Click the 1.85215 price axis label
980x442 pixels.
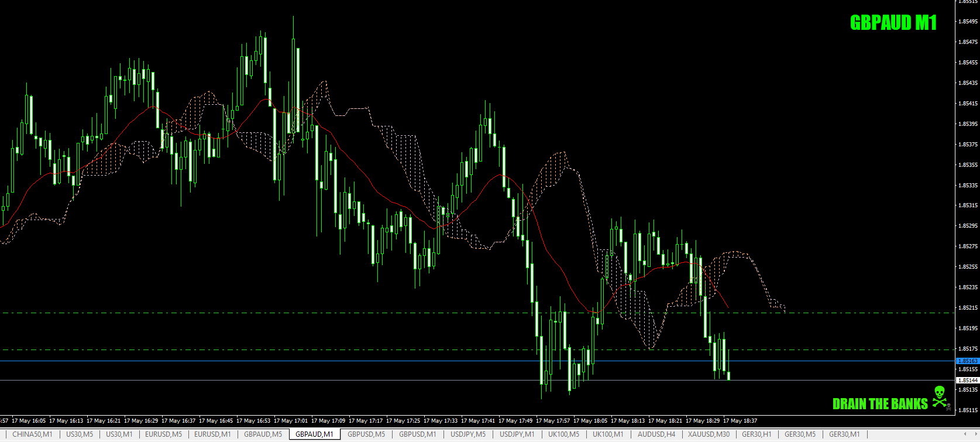(x=968, y=308)
